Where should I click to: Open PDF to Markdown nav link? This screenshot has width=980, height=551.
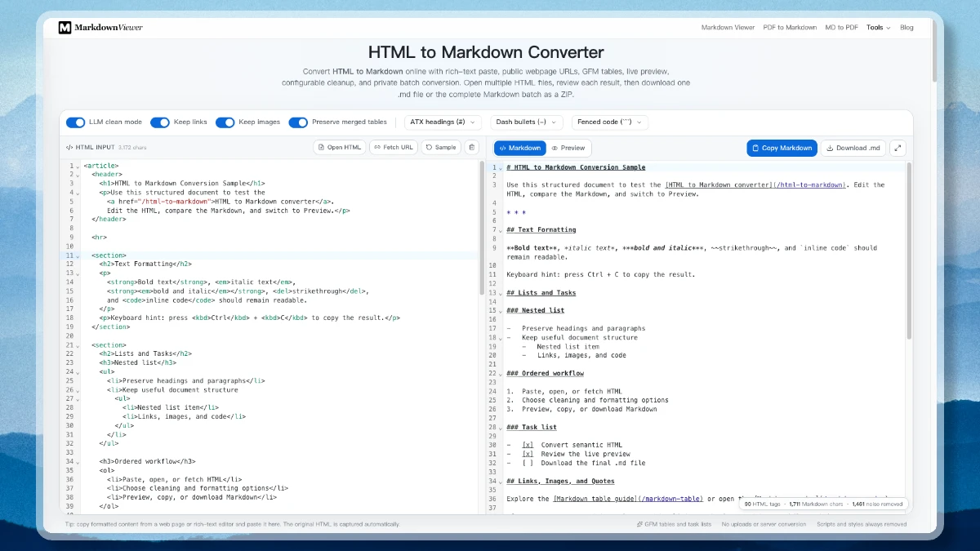pos(790,28)
